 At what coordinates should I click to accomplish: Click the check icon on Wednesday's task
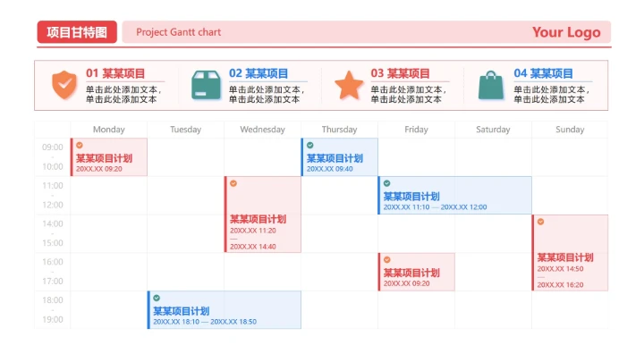click(x=233, y=183)
